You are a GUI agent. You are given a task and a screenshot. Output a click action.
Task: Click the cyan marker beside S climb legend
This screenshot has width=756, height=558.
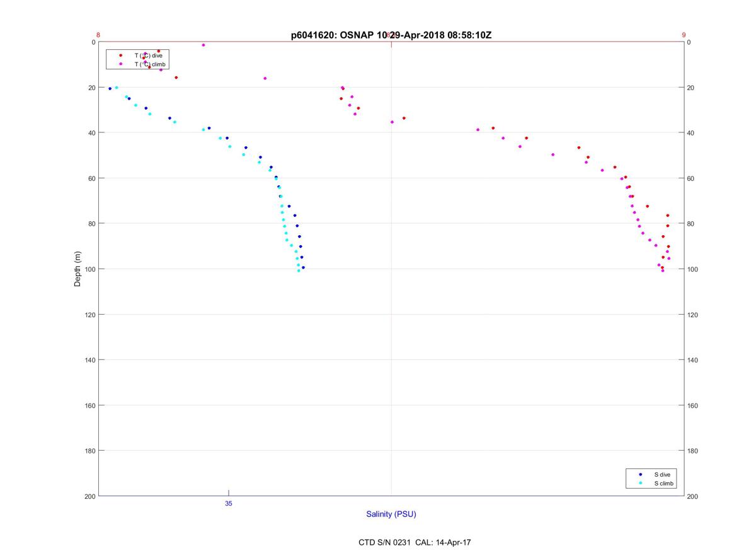[x=640, y=484]
